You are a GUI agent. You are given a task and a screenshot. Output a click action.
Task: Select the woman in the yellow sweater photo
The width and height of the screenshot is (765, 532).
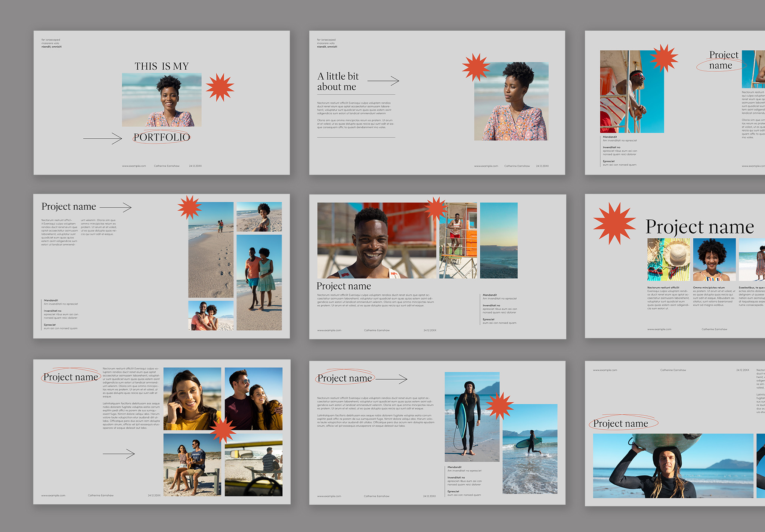click(192, 399)
